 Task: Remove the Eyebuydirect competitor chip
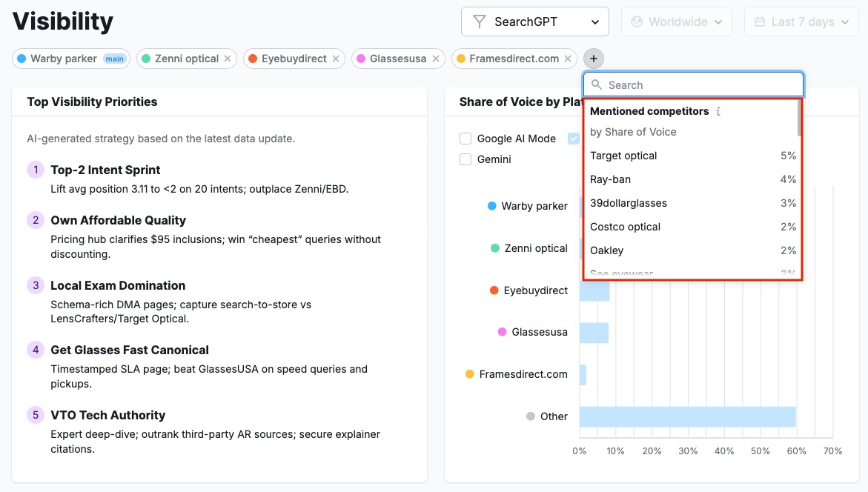click(x=336, y=59)
